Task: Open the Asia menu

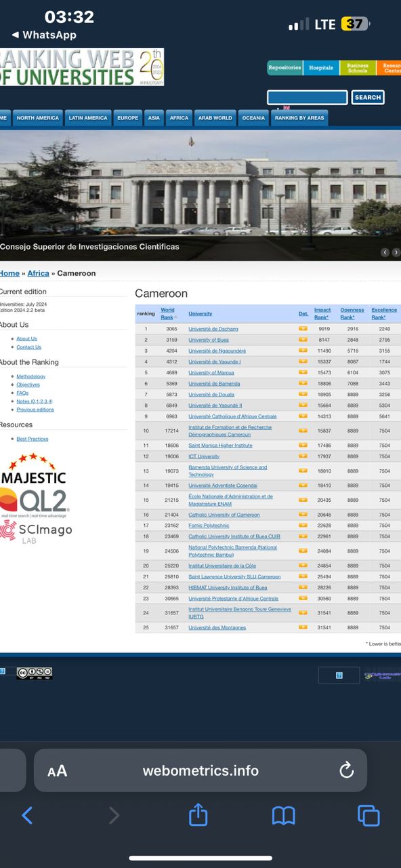Action: click(154, 118)
